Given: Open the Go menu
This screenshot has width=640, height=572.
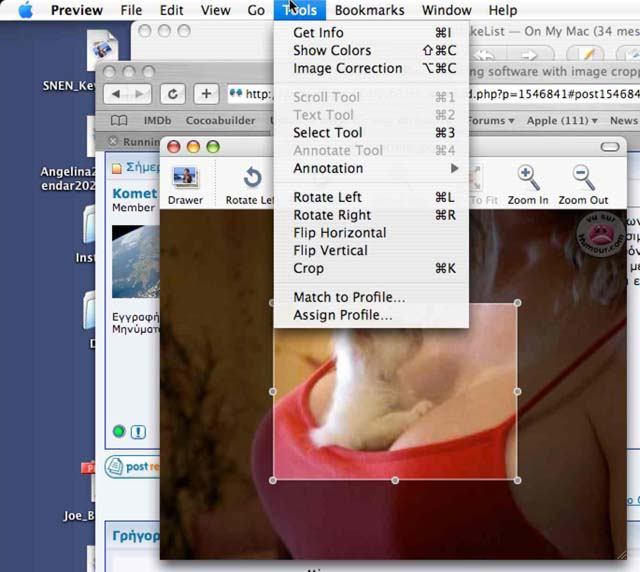Looking at the screenshot, I should pyautogui.click(x=256, y=10).
